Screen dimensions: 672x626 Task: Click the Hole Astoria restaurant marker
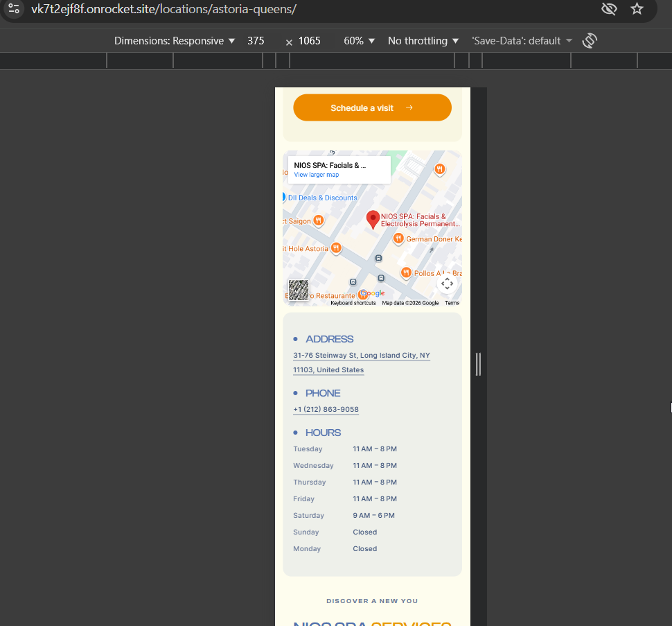pyautogui.click(x=337, y=247)
